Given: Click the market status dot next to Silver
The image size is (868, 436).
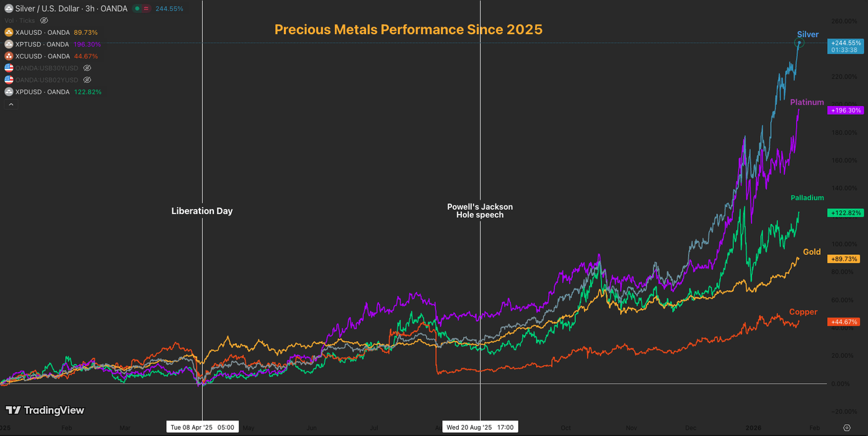Looking at the screenshot, I should (137, 8).
